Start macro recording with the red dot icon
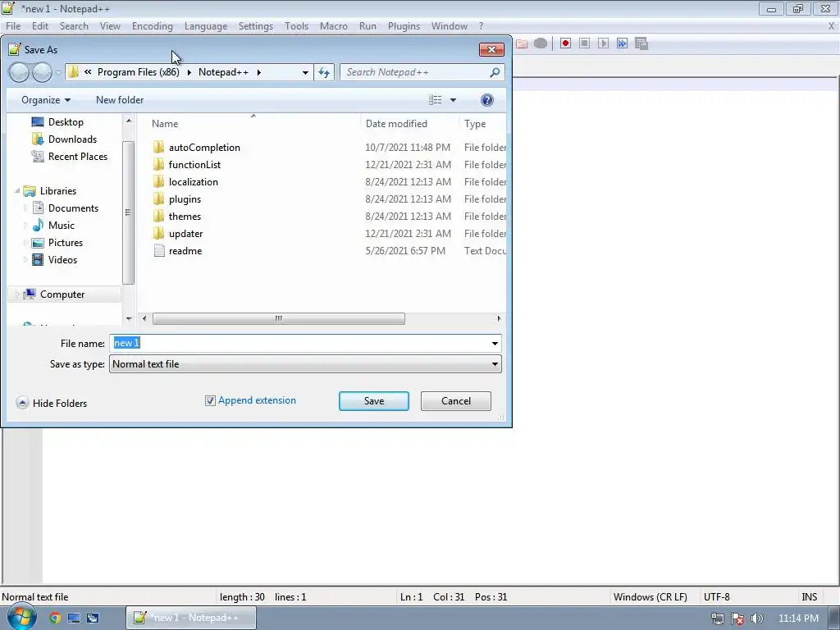The height and width of the screenshot is (630, 840). tap(565, 43)
